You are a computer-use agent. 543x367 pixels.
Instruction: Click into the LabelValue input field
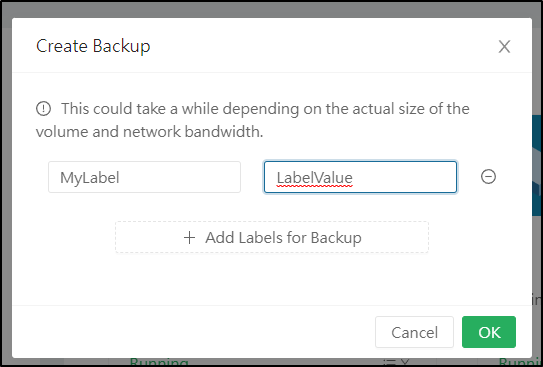(x=360, y=177)
